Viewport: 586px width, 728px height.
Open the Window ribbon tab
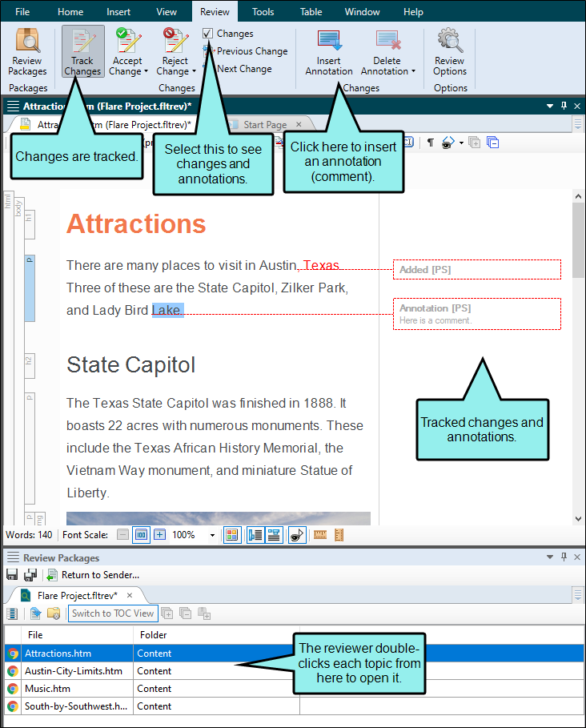click(362, 12)
